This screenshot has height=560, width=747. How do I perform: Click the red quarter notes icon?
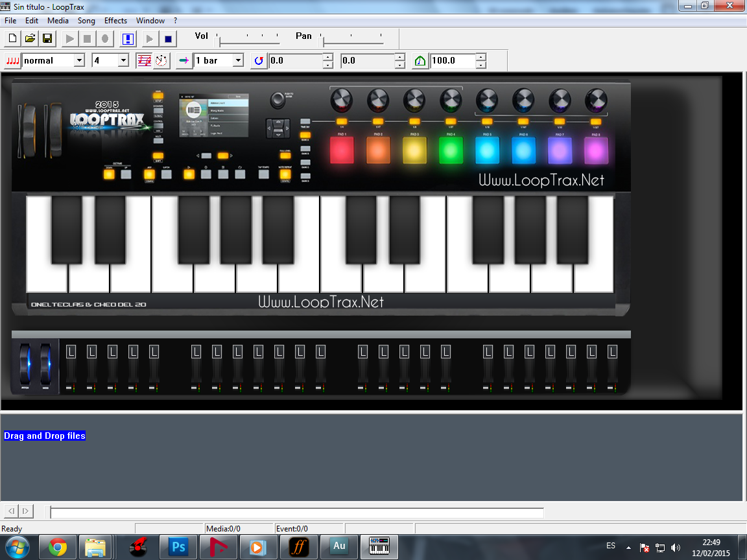13,60
